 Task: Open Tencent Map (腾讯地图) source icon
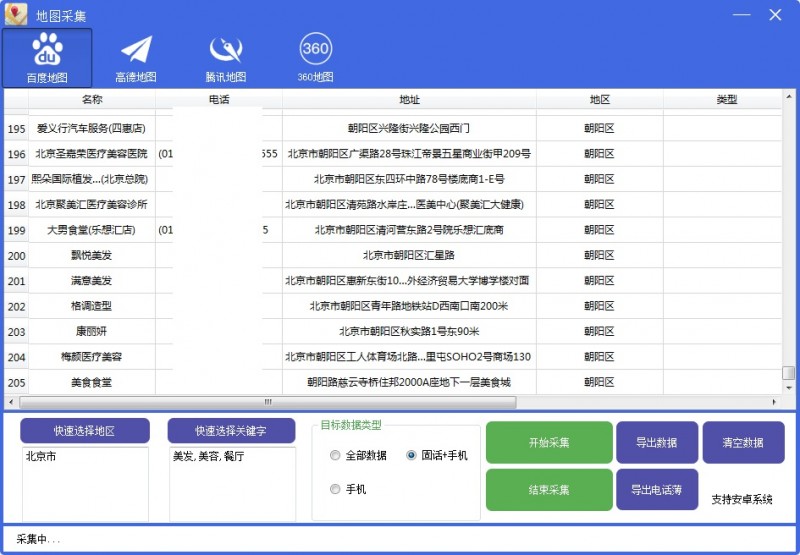click(225, 57)
